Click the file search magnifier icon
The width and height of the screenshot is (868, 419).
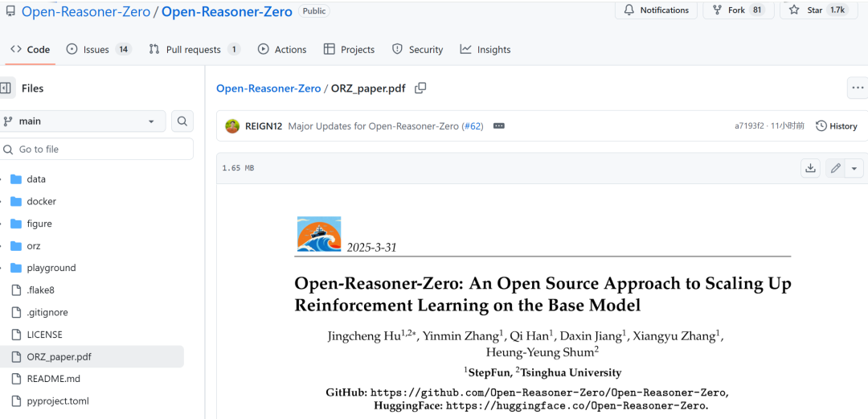tap(182, 121)
